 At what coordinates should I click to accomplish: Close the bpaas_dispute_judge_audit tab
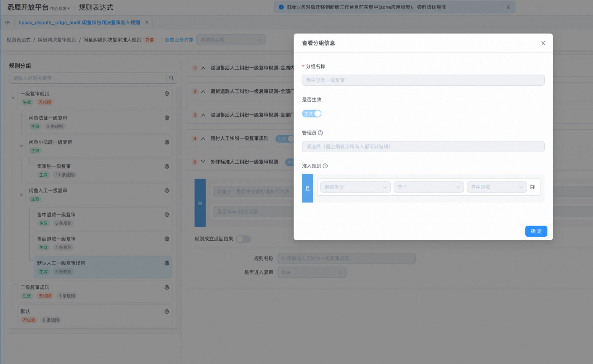pyautogui.click(x=147, y=22)
